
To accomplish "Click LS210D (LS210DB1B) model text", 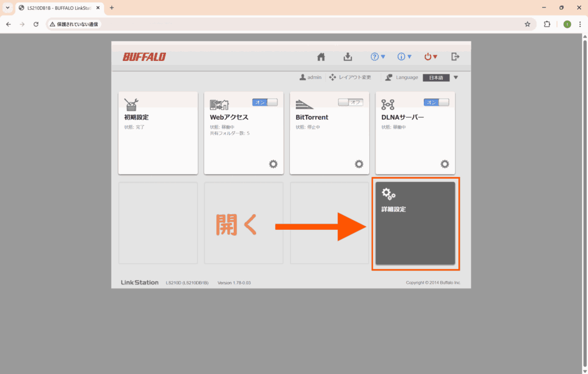I will point(187,283).
